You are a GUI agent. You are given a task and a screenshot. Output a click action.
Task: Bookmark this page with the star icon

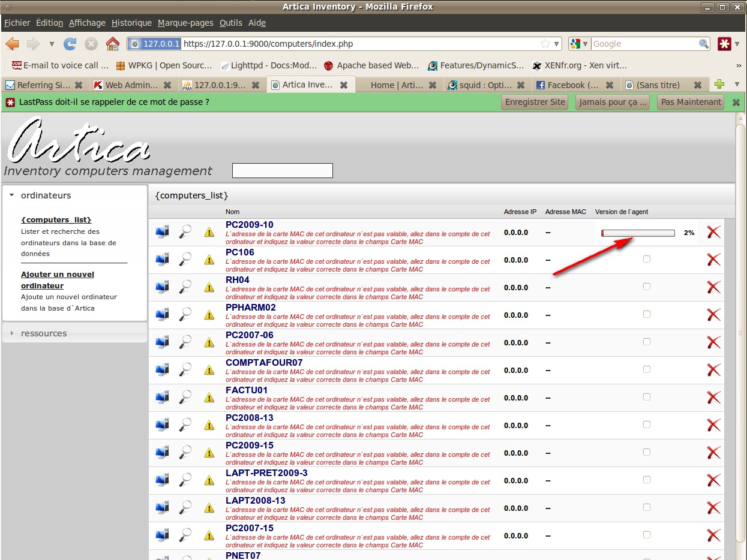pyautogui.click(x=545, y=44)
